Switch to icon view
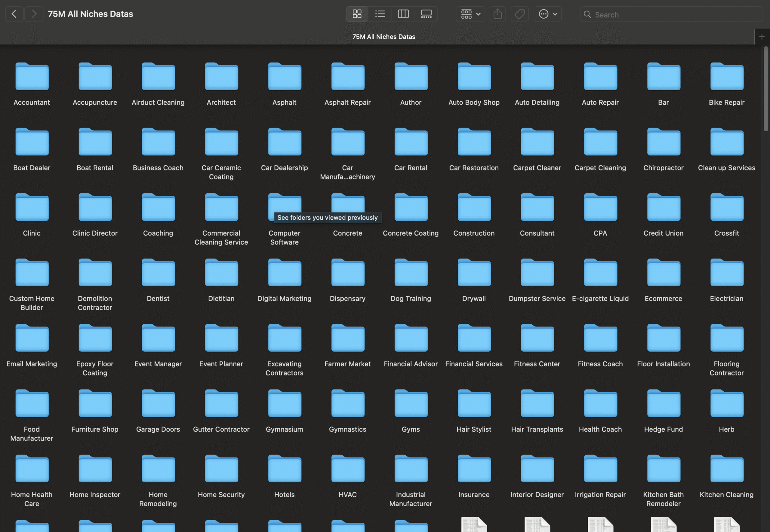 pos(357,14)
